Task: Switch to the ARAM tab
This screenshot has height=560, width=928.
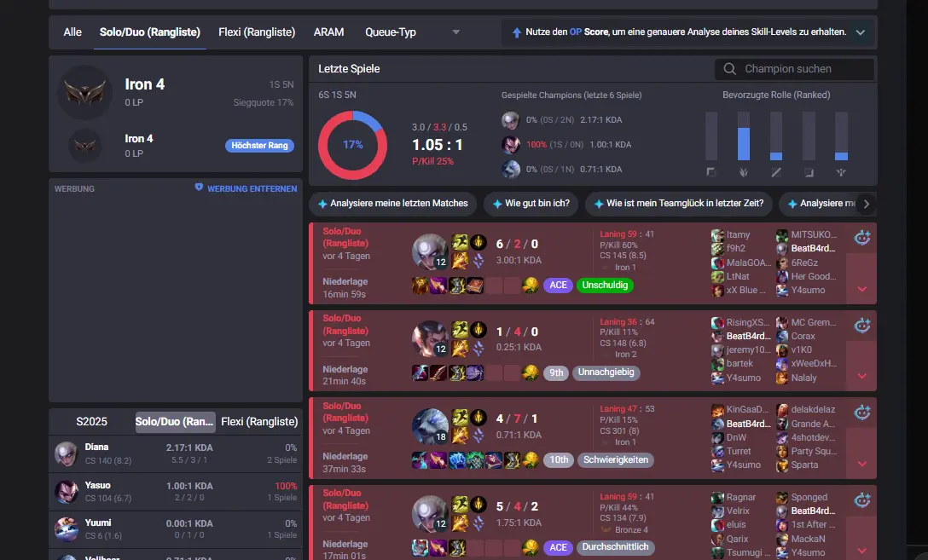Action: click(328, 32)
